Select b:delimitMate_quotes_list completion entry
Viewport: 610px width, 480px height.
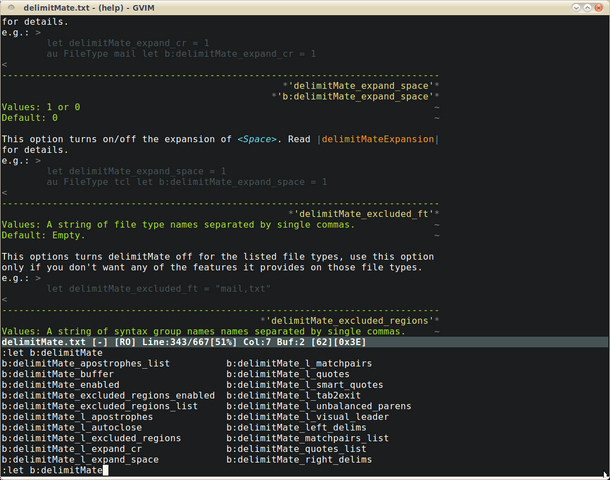coord(296,449)
